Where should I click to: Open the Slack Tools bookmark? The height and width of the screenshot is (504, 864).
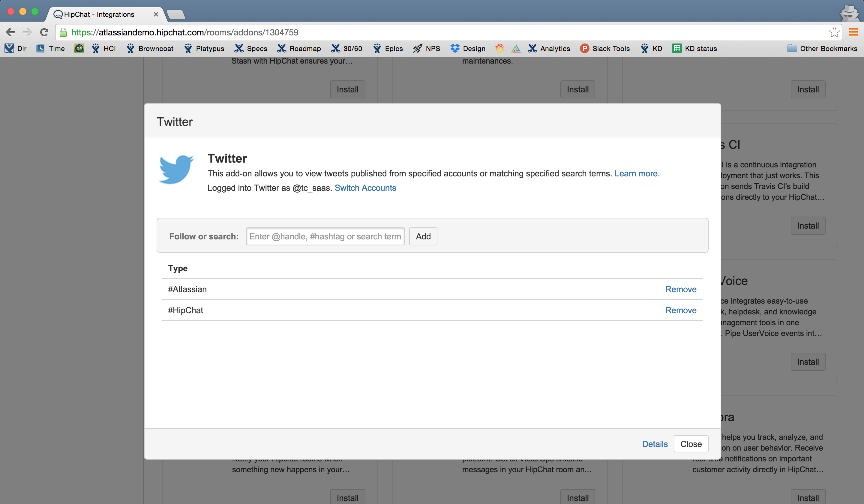pyautogui.click(x=605, y=48)
